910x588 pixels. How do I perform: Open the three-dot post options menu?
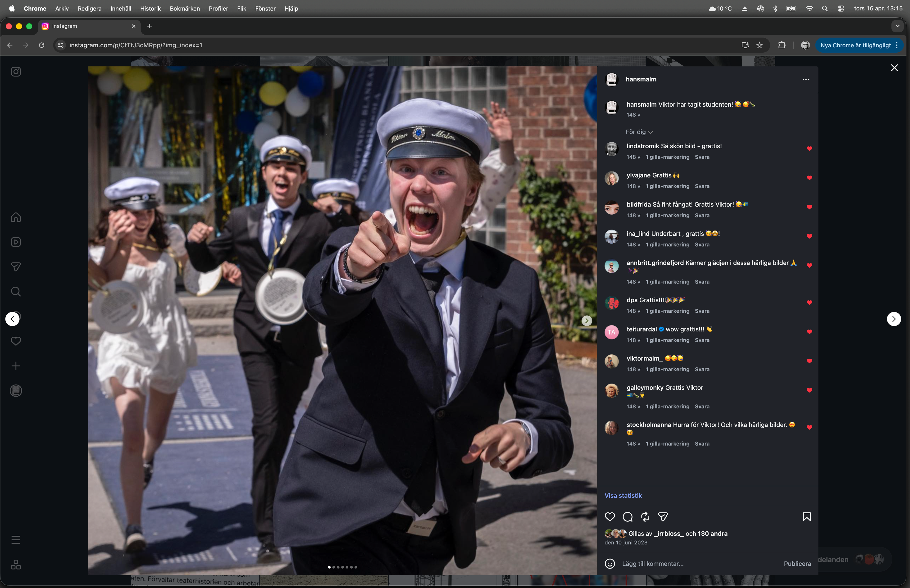click(x=806, y=79)
